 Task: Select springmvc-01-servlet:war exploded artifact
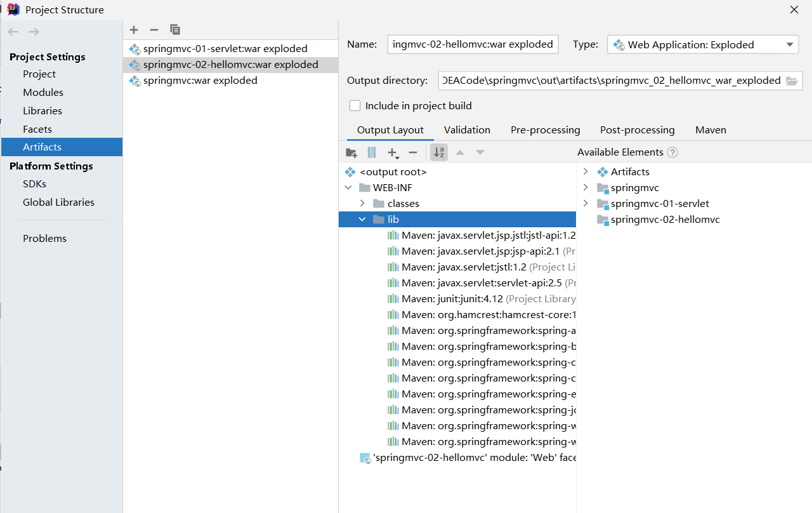(x=225, y=49)
